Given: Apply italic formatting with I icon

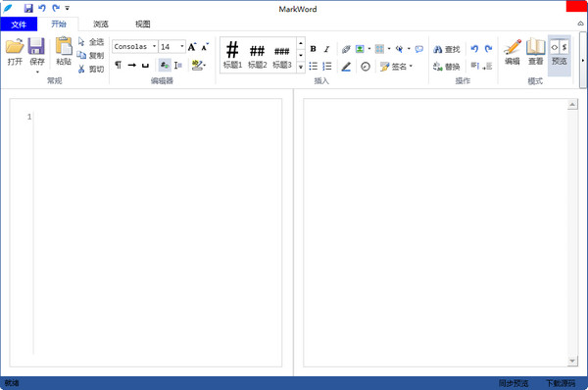Looking at the screenshot, I should point(326,49).
